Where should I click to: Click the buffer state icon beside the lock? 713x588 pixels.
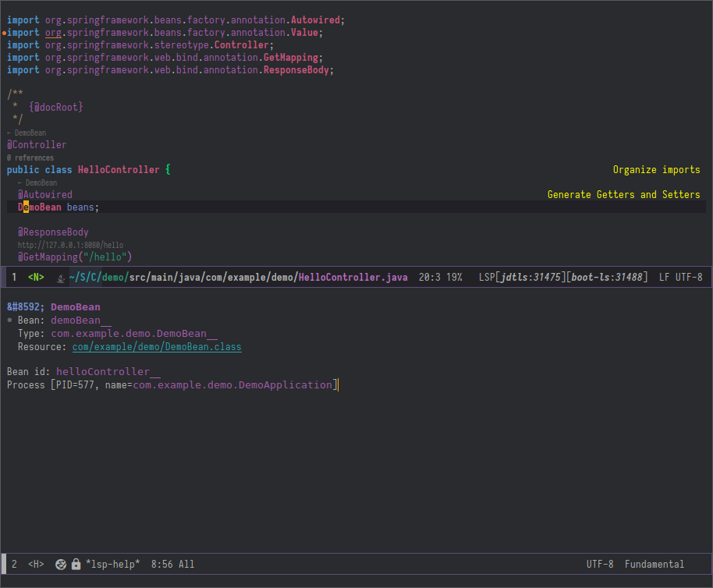(x=61, y=565)
